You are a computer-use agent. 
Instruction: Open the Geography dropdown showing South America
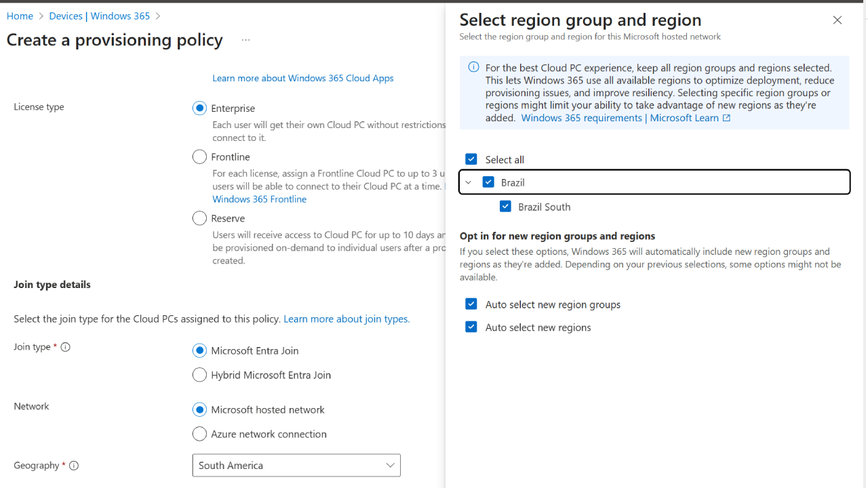pyautogui.click(x=296, y=466)
